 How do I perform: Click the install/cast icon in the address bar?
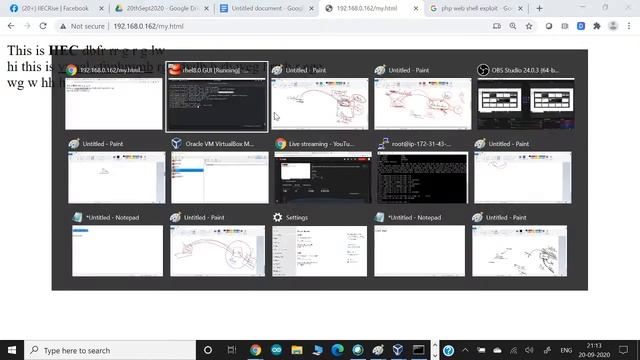(497, 26)
